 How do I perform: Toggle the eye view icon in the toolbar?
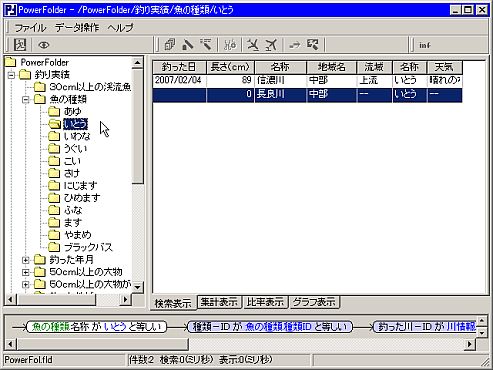[44, 45]
